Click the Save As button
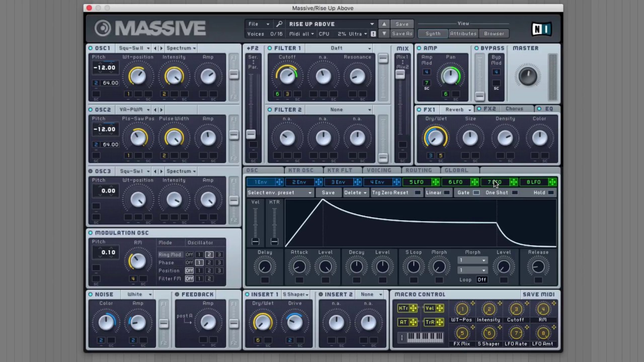Image resolution: width=644 pixels, height=362 pixels. [x=402, y=34]
